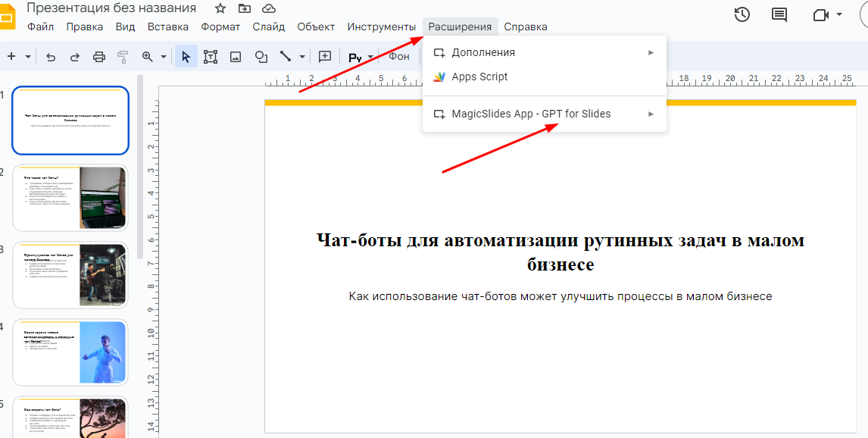Viewport: 868px width, 438px height.
Task: Click the print icon
Action: 99,57
